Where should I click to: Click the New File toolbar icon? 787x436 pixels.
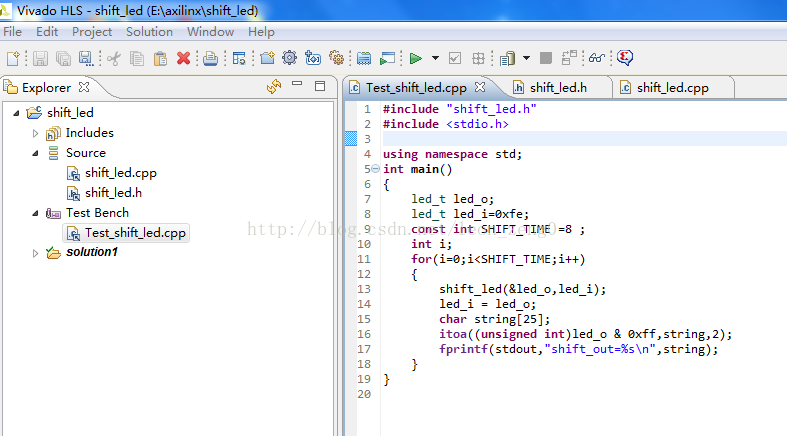click(14, 58)
